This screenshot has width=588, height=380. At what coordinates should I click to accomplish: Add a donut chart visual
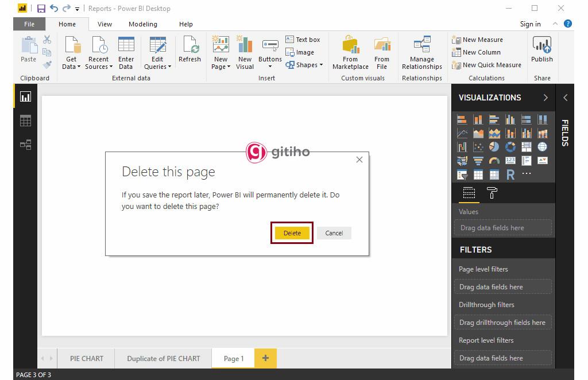510,147
